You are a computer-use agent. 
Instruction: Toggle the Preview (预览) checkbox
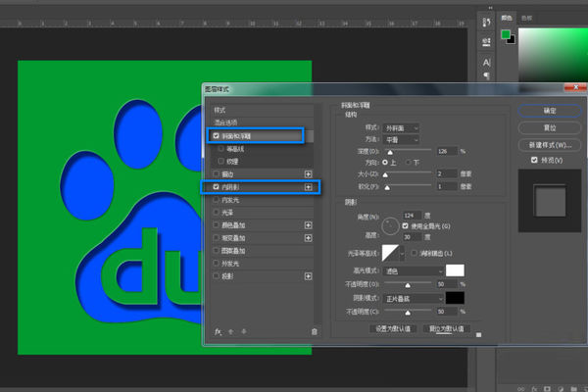534,160
